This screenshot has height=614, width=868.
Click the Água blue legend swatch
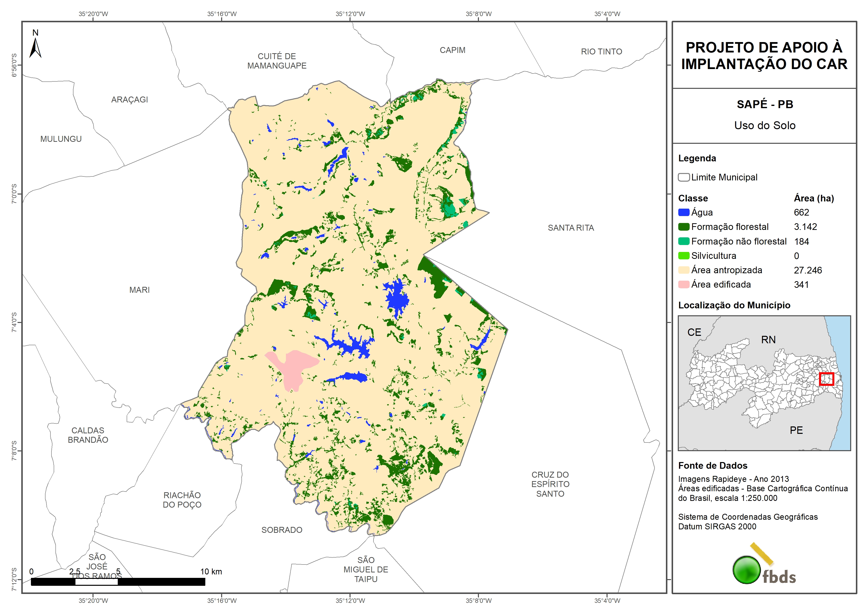point(683,213)
